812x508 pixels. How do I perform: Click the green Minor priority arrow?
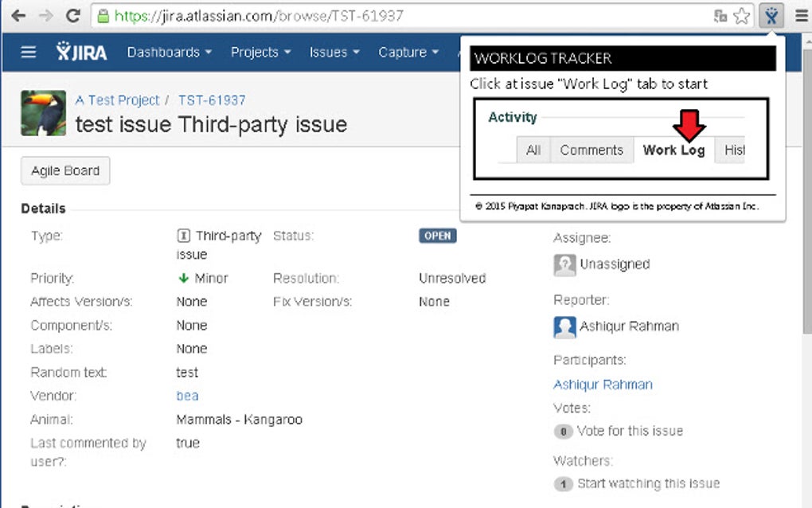click(183, 278)
